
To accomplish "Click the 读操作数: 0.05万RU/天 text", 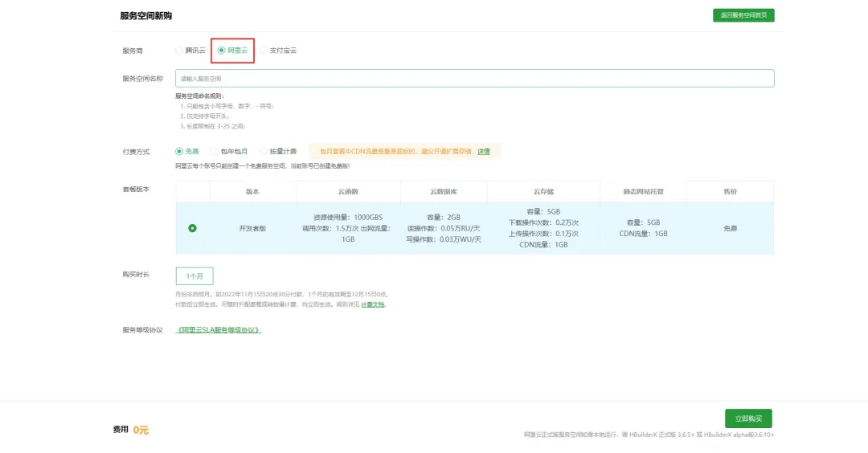I will (444, 228).
